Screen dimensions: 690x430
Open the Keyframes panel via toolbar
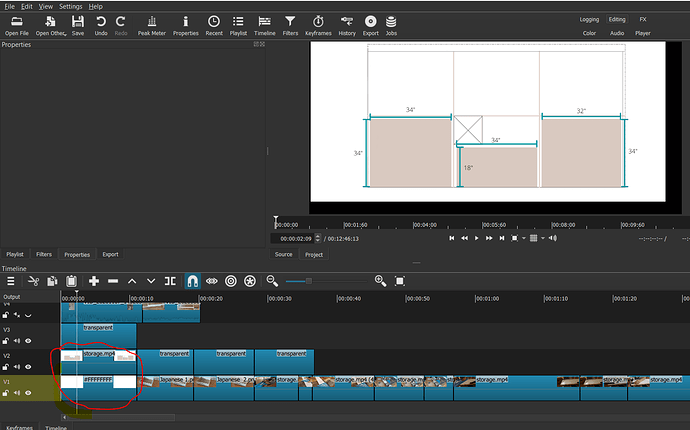[318, 26]
